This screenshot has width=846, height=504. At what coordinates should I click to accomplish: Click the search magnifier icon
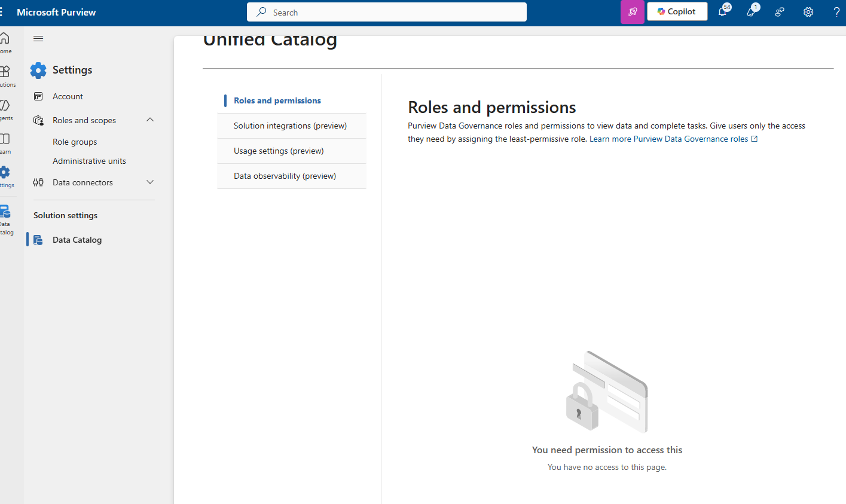[261, 12]
